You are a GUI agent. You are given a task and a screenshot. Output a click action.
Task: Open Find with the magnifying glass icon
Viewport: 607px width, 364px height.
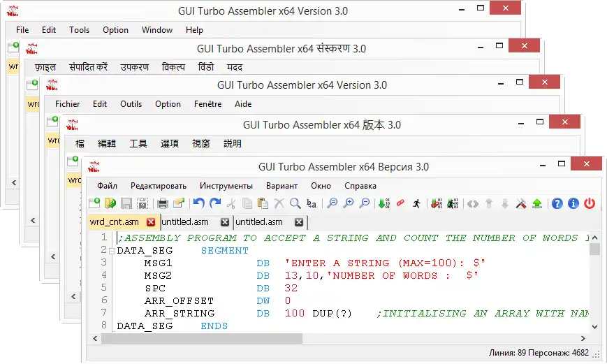(295, 203)
